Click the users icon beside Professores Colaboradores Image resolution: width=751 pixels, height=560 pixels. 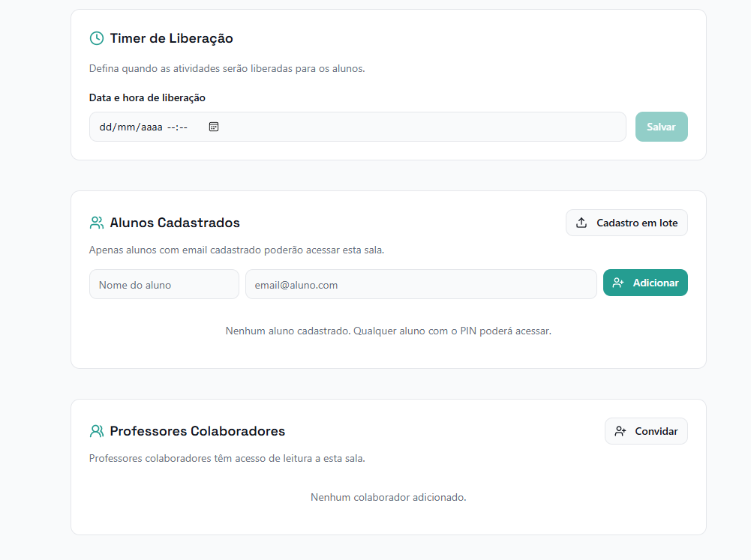pos(97,431)
